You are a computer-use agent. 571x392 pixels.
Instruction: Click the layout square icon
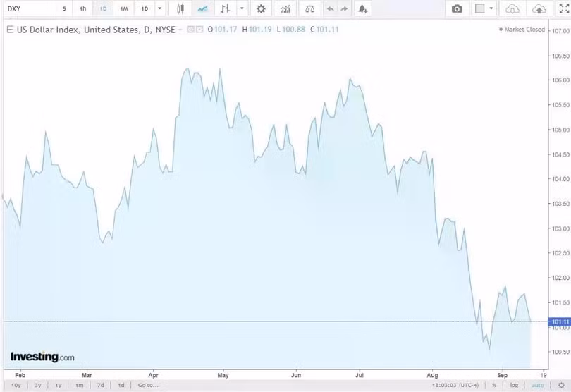pyautogui.click(x=479, y=8)
